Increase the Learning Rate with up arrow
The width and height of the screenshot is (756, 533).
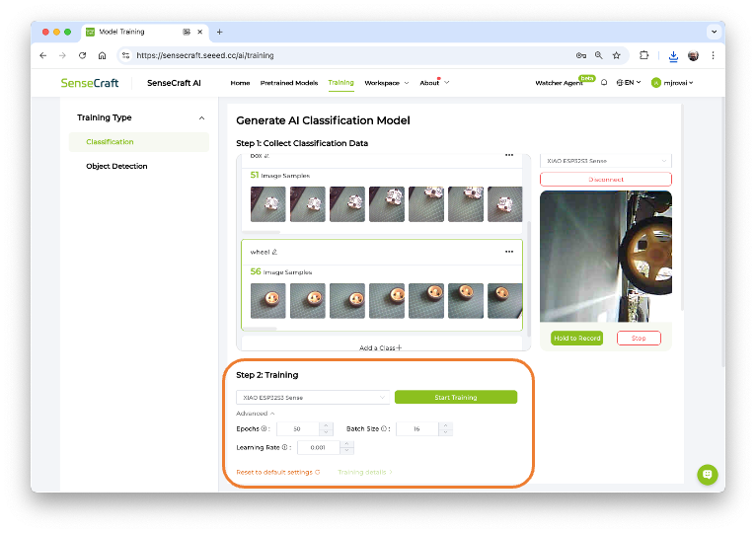[x=346, y=443]
